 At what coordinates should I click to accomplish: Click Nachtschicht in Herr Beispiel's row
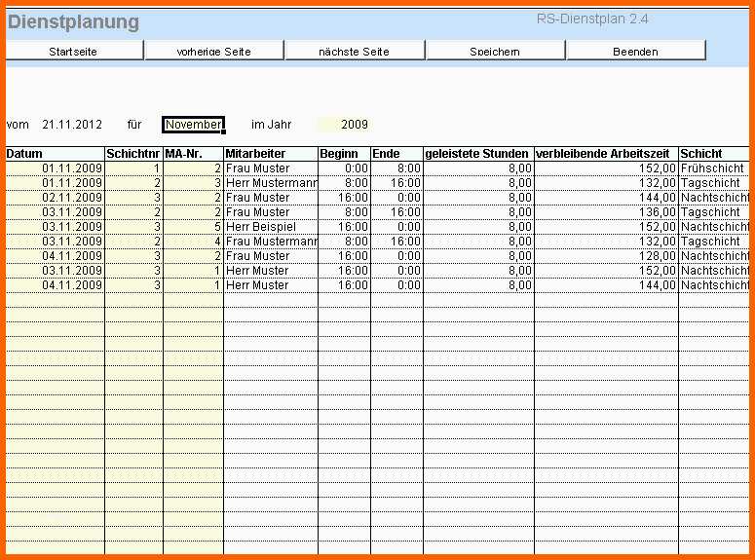pos(713,227)
